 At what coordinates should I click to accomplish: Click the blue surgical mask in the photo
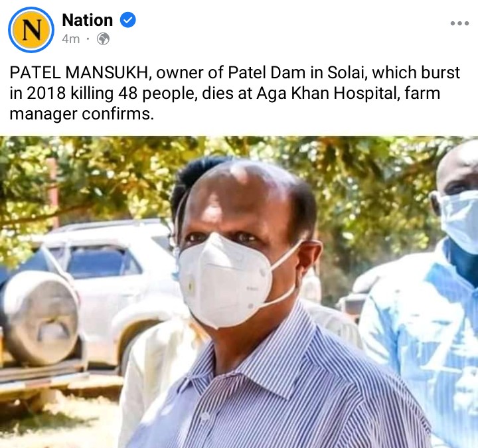click(x=459, y=220)
